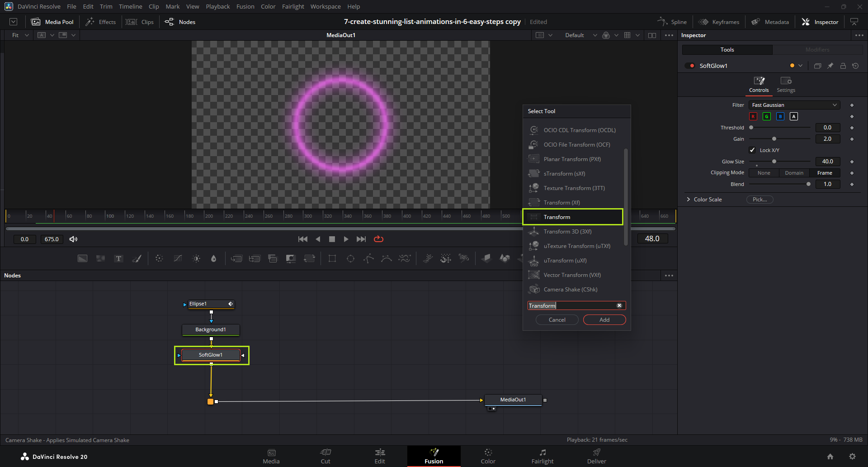Switch to the Color page tab
Image resolution: width=868 pixels, height=467 pixels.
[x=488, y=456]
